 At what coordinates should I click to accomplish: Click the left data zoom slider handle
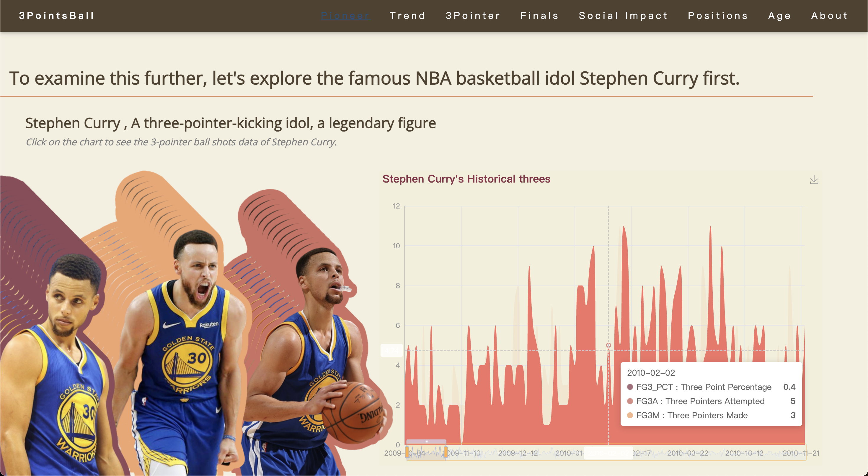coord(407,452)
